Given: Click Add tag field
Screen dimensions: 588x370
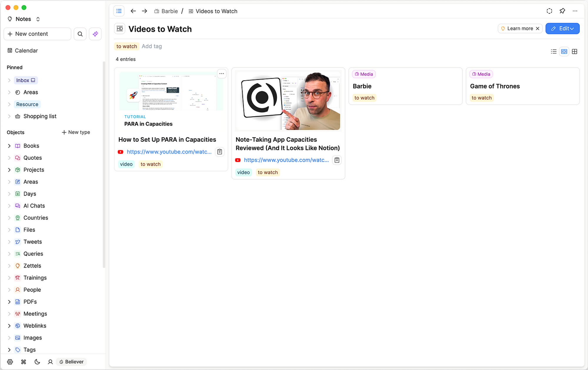Looking at the screenshot, I should coord(152,46).
